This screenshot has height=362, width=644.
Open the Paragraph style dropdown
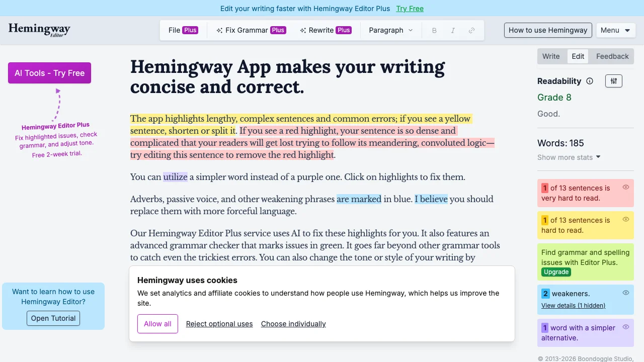(x=391, y=30)
